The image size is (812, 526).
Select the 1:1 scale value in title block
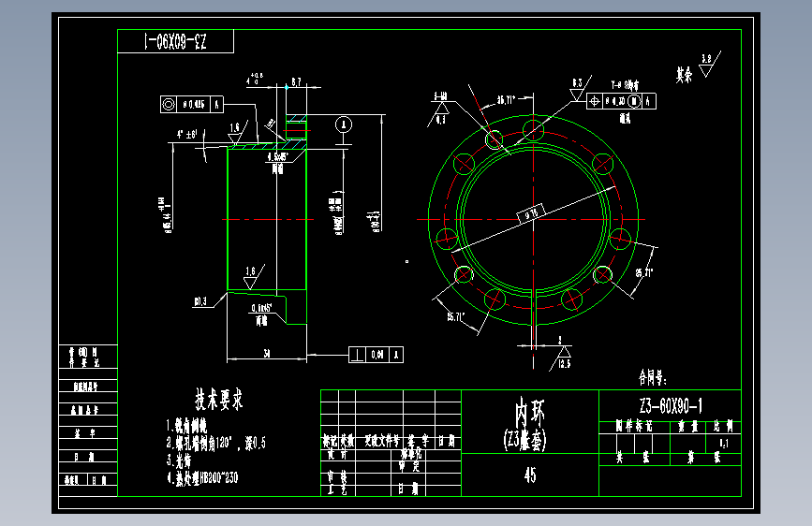[x=724, y=444]
